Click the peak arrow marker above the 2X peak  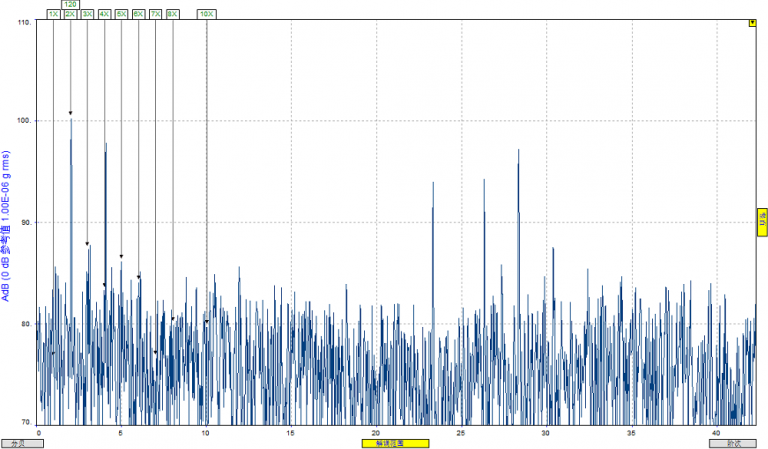click(70, 113)
